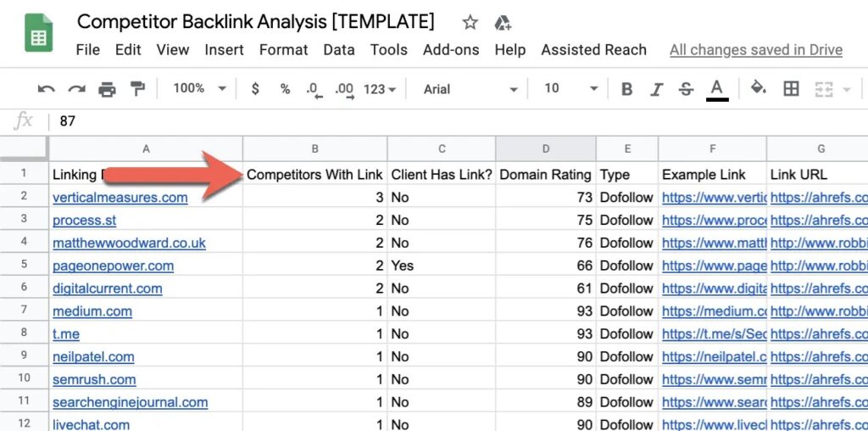Open the View menu

click(173, 50)
